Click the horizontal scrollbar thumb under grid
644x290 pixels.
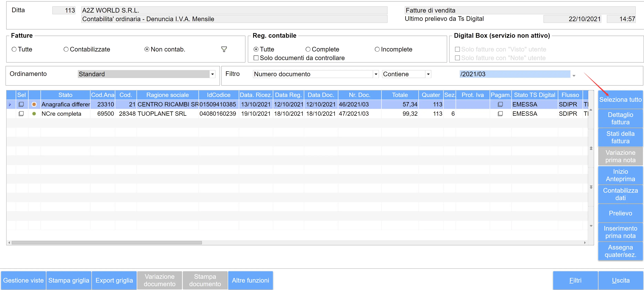[107, 242]
